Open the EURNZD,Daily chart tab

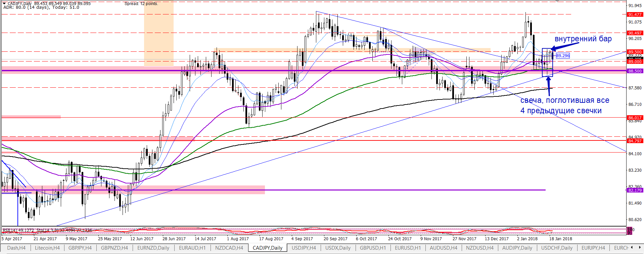coord(153,248)
